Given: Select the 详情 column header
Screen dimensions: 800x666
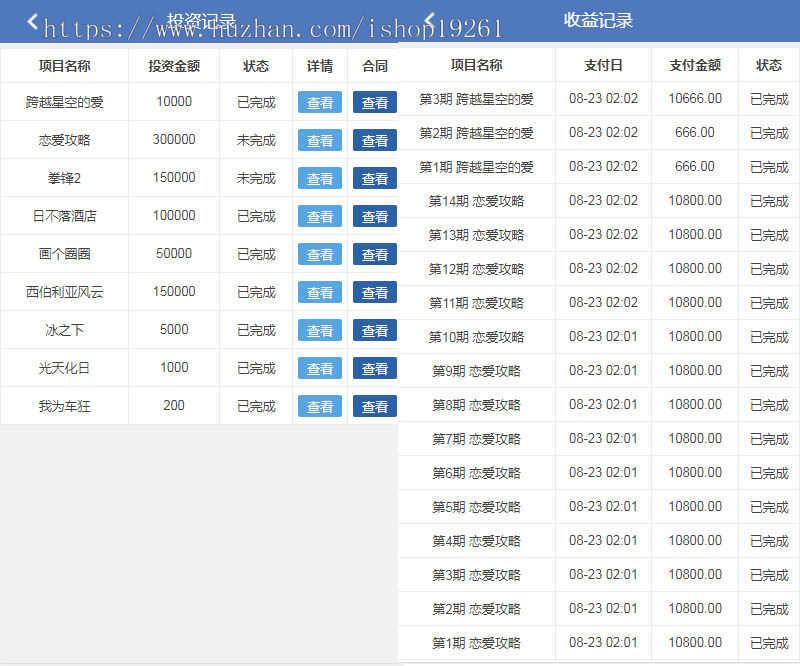Looking at the screenshot, I should pos(320,66).
